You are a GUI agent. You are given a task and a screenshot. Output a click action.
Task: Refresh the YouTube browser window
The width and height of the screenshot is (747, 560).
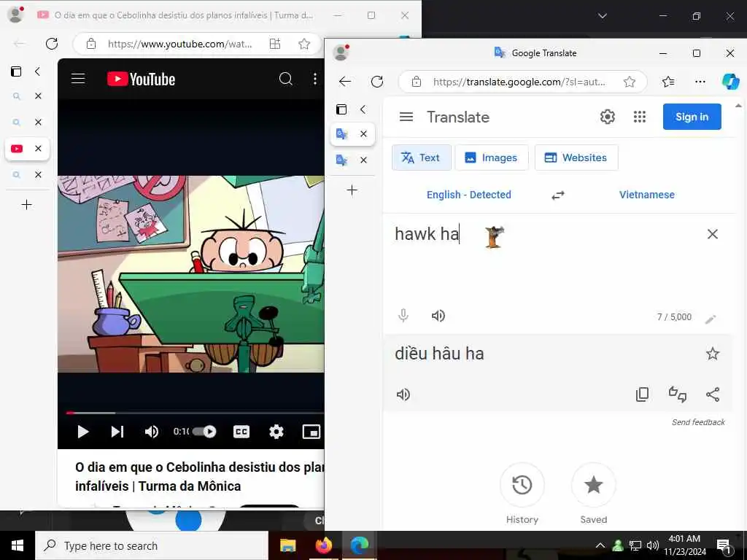point(52,44)
